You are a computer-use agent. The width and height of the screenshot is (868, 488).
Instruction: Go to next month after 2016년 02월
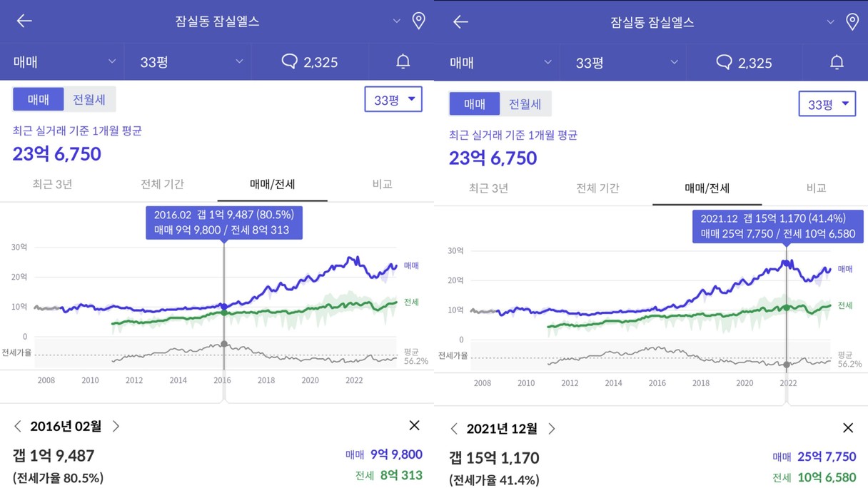pos(116,426)
